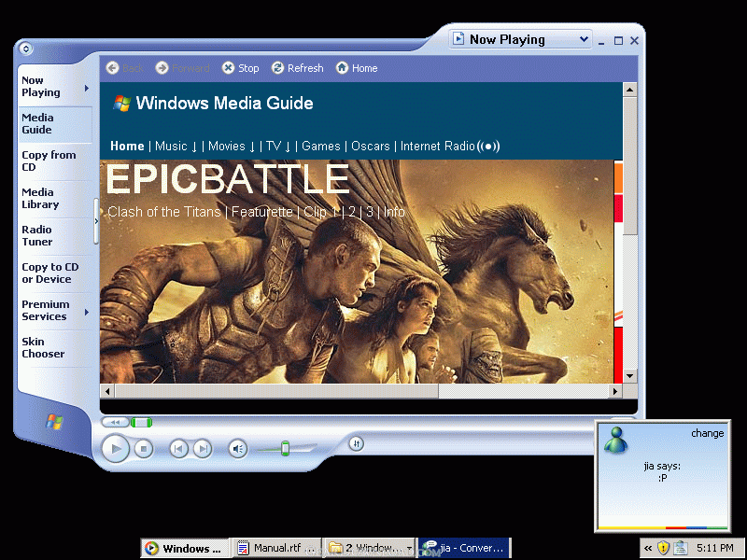Stop loading the Media Guide page
747x560 pixels.
241,68
